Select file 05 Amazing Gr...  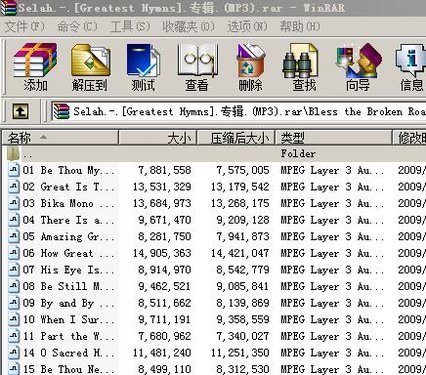[69, 237]
